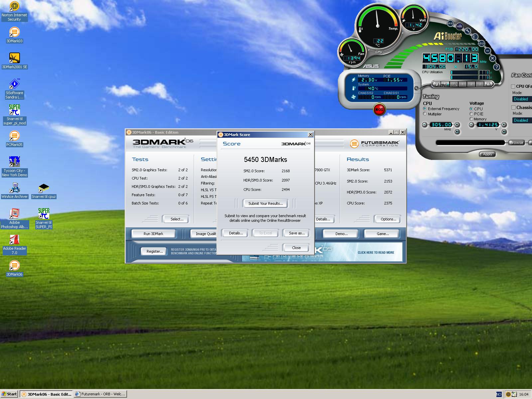Click the small blue NOS button in AI Booster

click(x=459, y=26)
